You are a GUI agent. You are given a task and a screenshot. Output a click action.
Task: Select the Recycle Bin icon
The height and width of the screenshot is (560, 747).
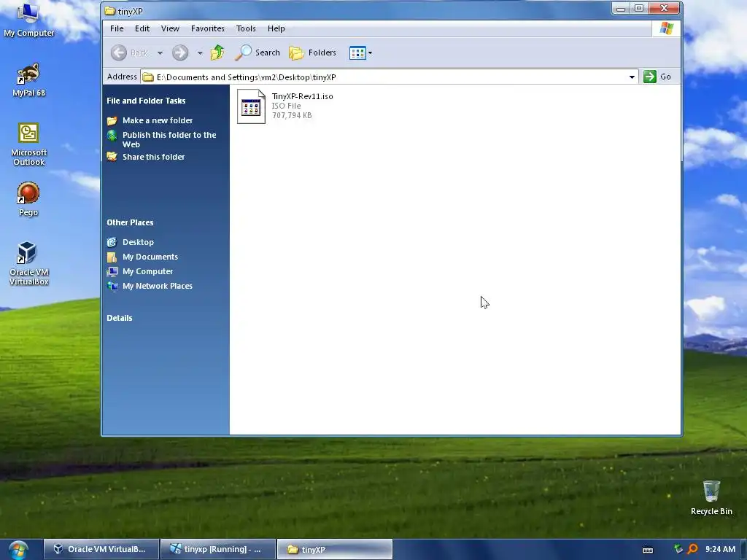711,497
